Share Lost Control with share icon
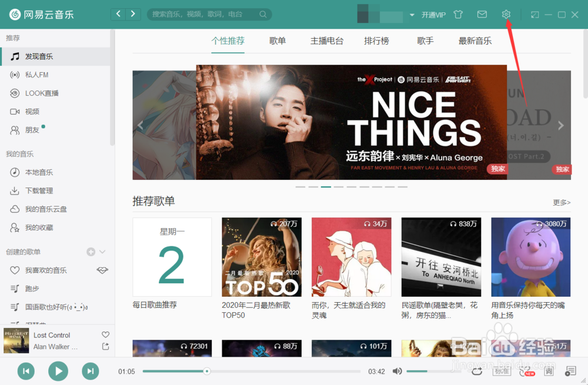588x385 pixels. click(x=105, y=346)
